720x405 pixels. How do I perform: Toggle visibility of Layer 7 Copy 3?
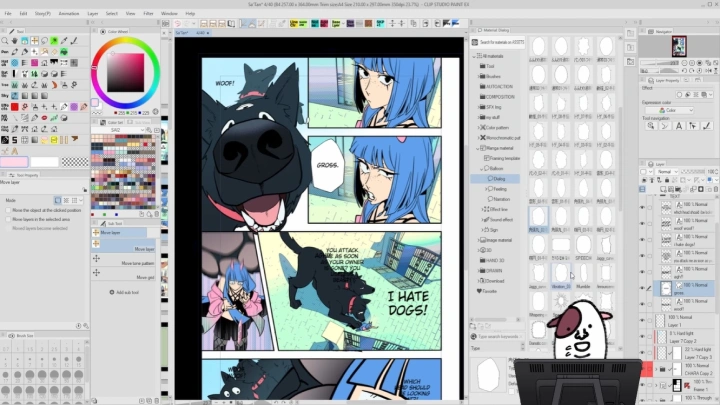coord(642,353)
